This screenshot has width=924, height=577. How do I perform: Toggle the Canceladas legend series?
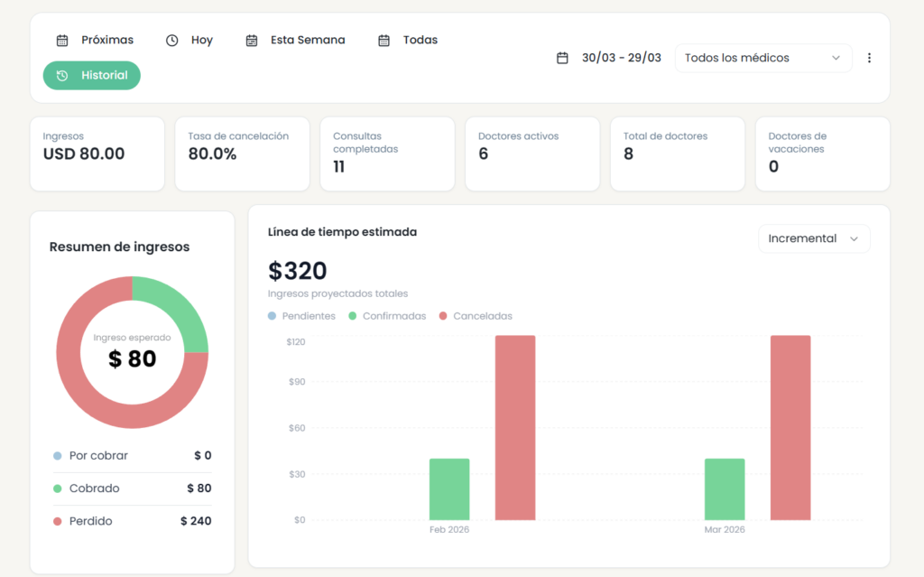pos(476,316)
